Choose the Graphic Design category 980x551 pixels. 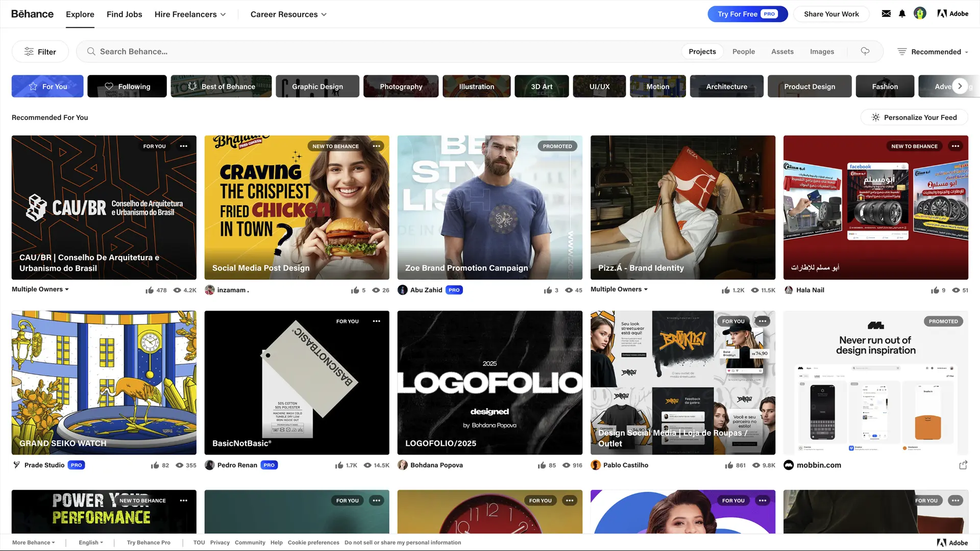317,86
